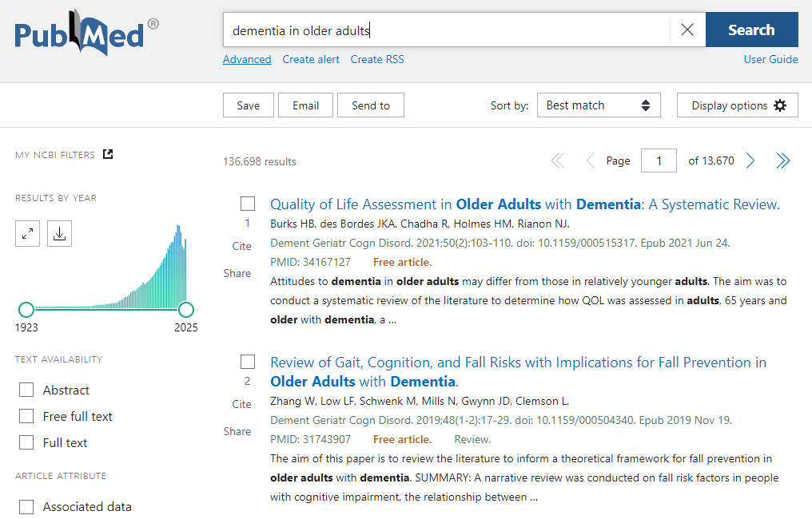Click the Email button
812x519 pixels.
click(305, 105)
